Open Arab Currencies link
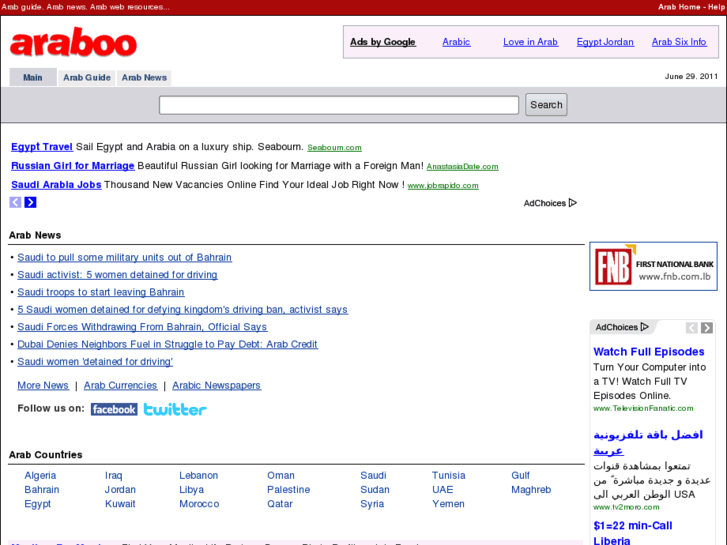This screenshot has width=727, height=545. tap(120, 385)
